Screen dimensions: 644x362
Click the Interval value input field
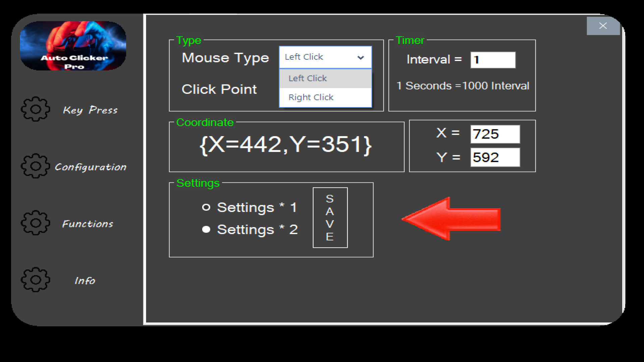(493, 60)
